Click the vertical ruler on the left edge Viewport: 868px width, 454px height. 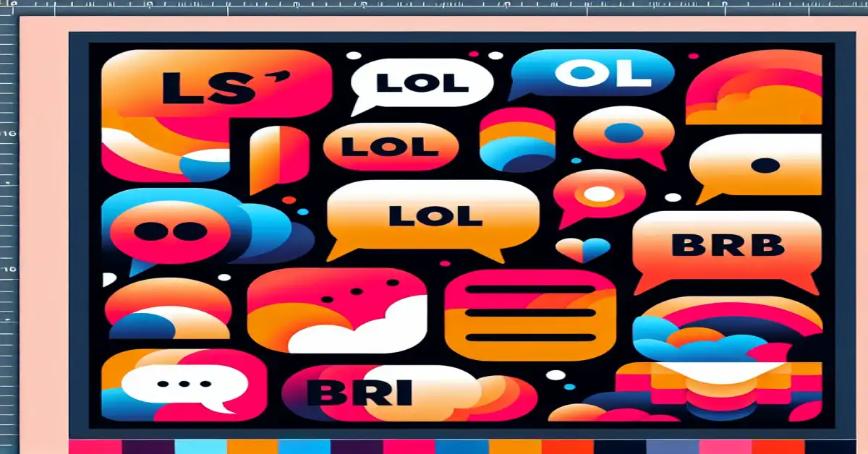click(x=7, y=217)
